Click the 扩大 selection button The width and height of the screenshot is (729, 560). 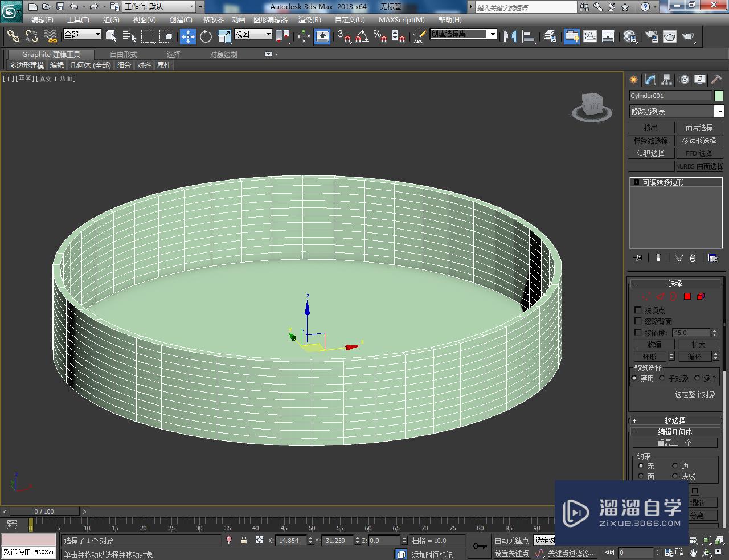coord(698,344)
